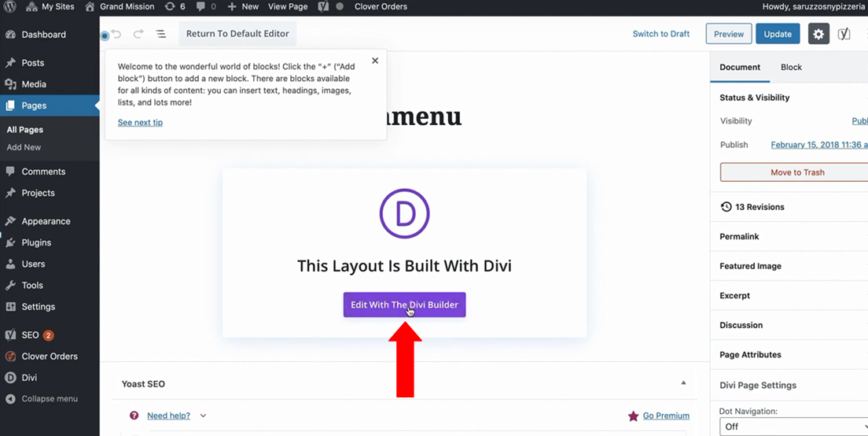Collapse the Yoast SEO metabox arrow

coord(684,382)
